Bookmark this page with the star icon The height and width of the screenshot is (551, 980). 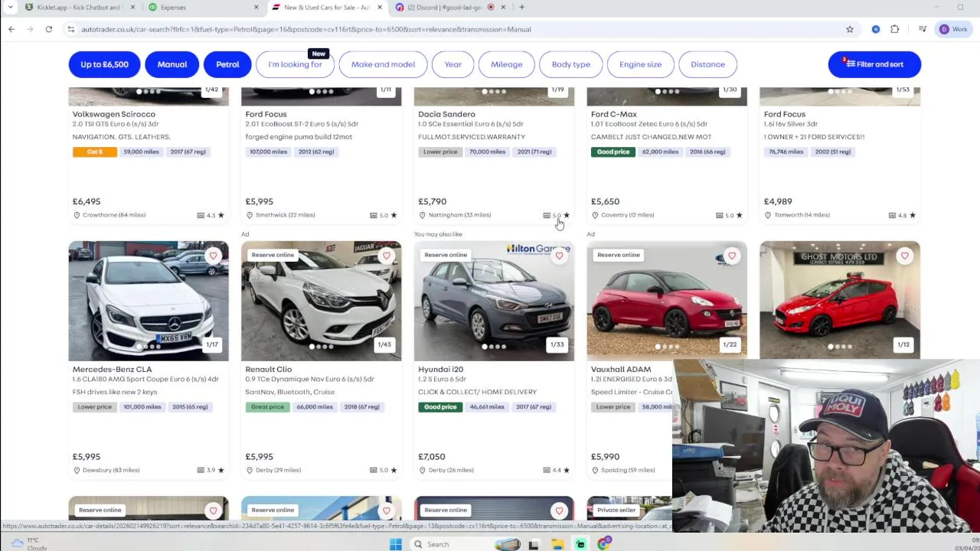point(850,29)
